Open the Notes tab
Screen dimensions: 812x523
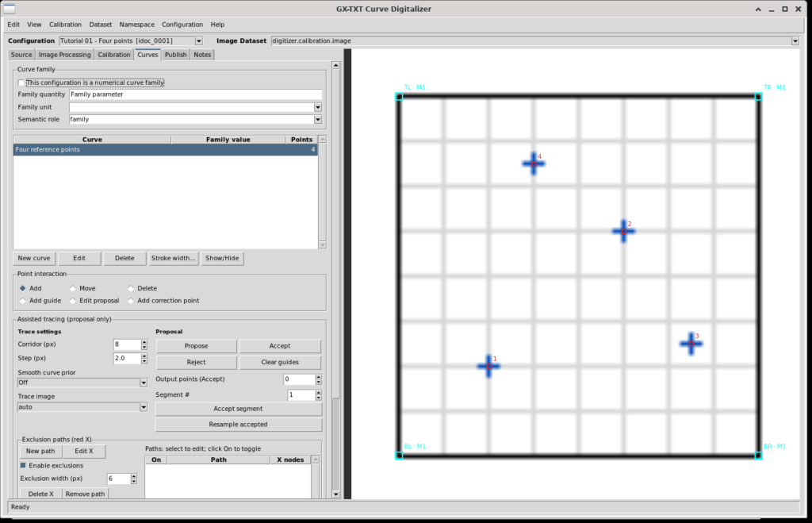click(202, 55)
